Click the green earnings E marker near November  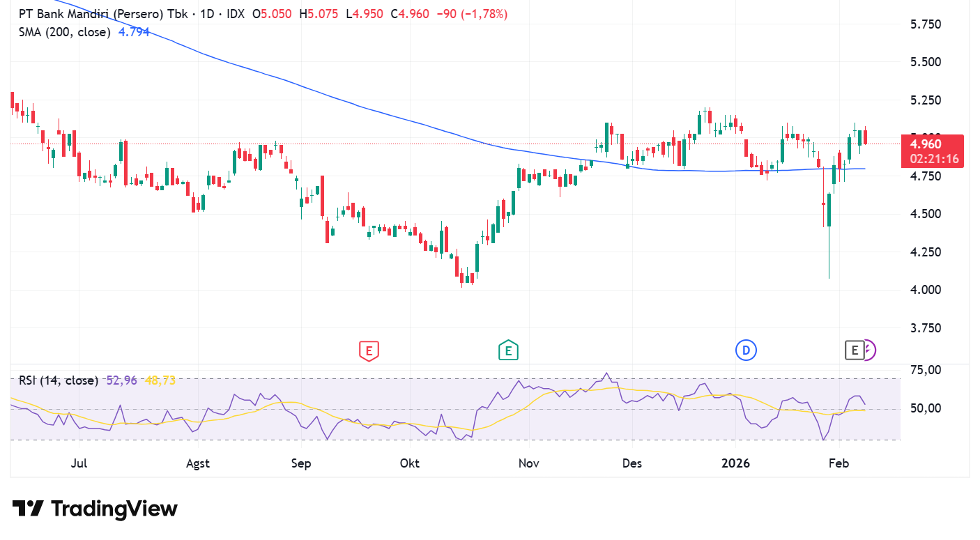[508, 350]
